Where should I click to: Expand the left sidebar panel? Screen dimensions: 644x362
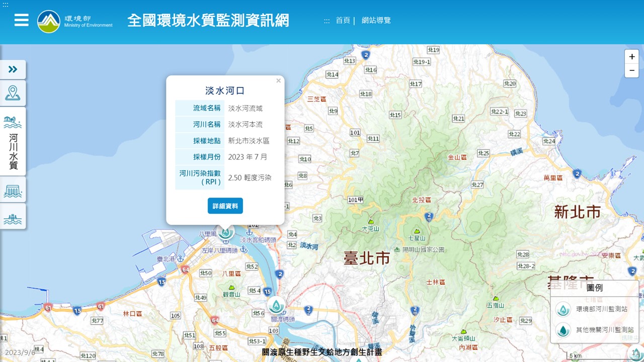pos(13,69)
